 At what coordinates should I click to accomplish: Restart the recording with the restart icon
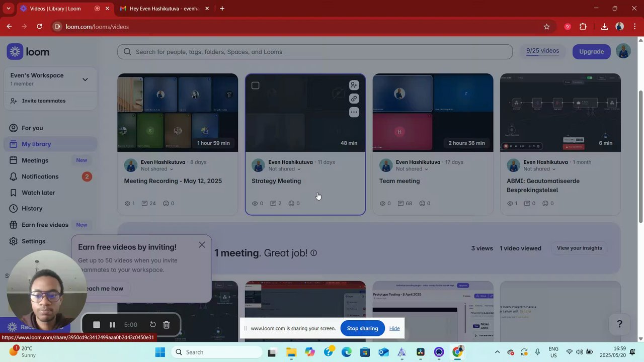coord(153,325)
